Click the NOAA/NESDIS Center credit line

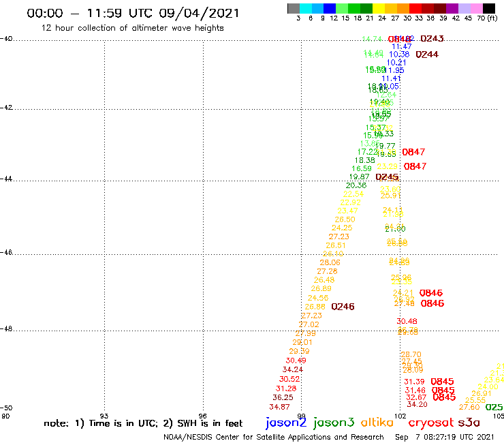tap(274, 437)
